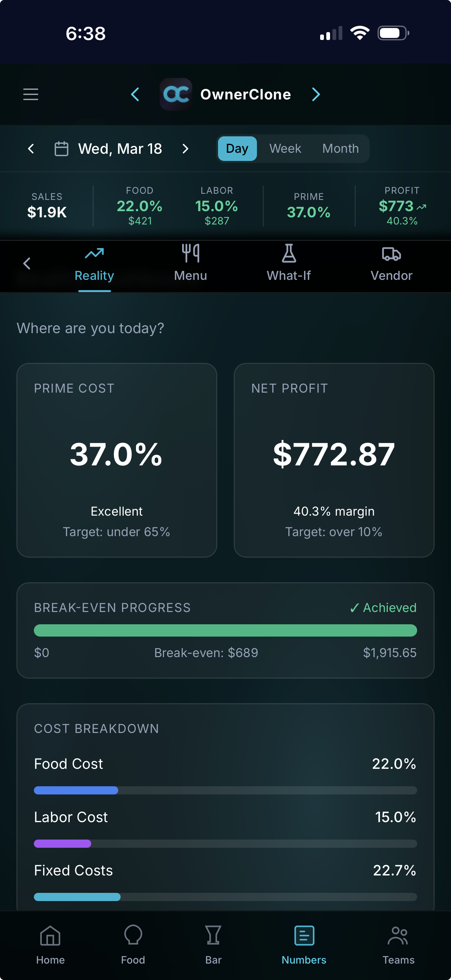Switch the period toggle to Month

pyautogui.click(x=340, y=149)
